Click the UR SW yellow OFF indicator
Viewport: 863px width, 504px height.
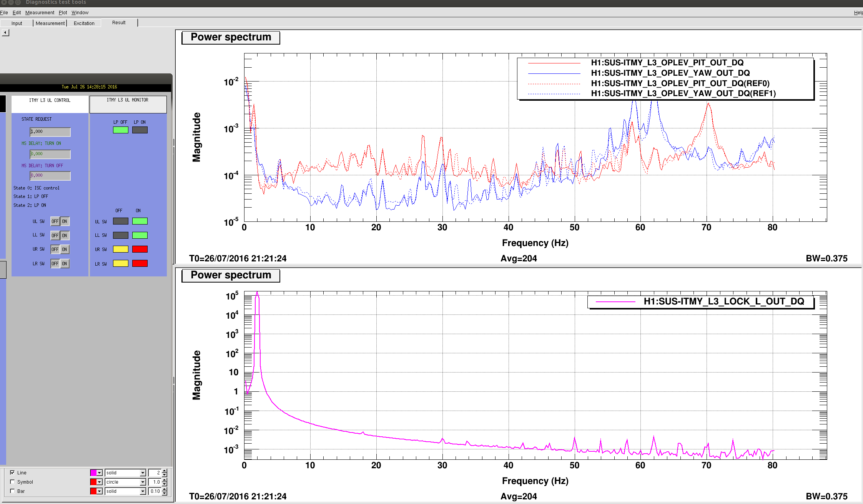[x=120, y=249]
